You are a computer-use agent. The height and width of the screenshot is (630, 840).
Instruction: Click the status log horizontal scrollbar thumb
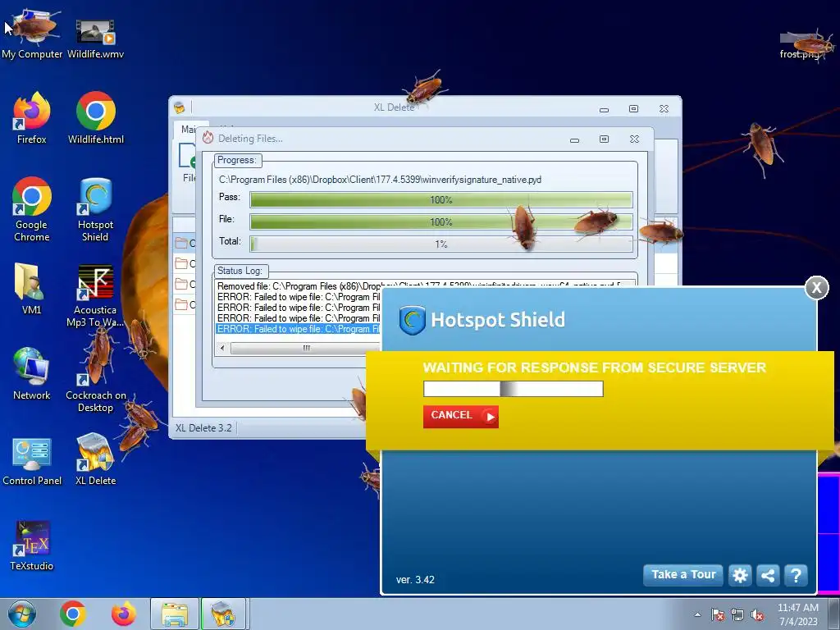[x=305, y=348]
